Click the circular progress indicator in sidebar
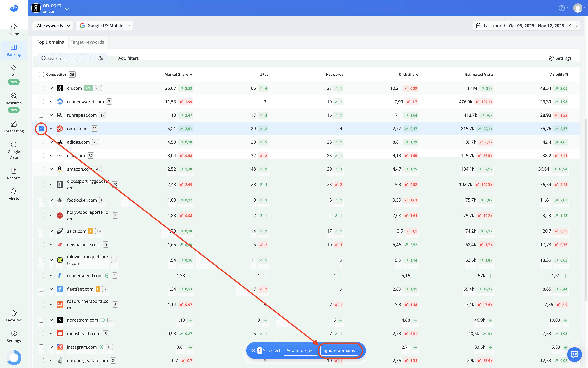588x368 pixels. (14, 358)
